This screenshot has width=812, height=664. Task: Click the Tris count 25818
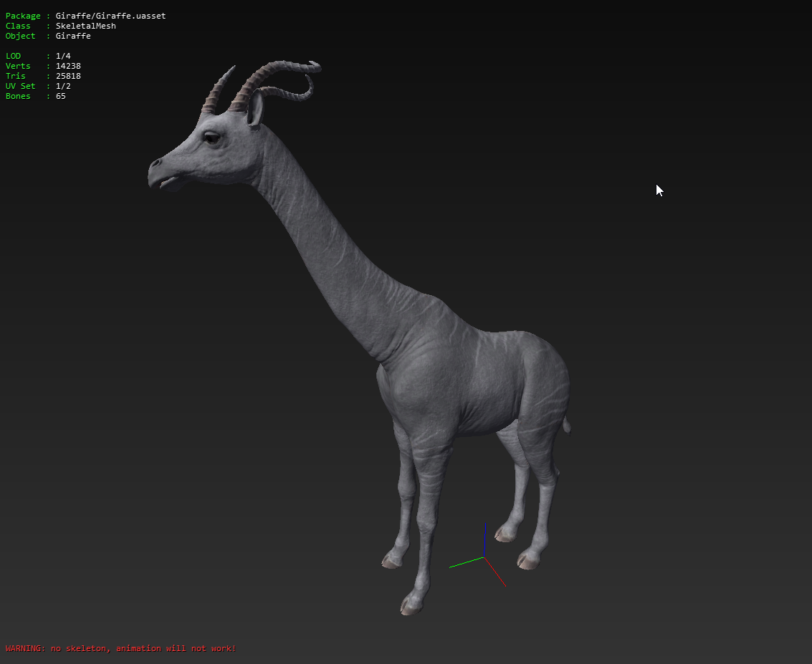[x=68, y=76]
